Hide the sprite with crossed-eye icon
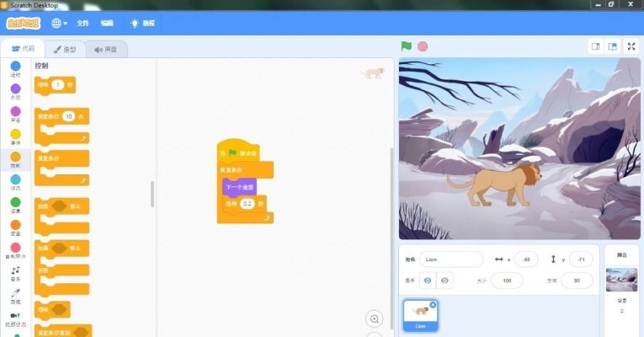Viewport: 644px width, 337px height. 444,281
